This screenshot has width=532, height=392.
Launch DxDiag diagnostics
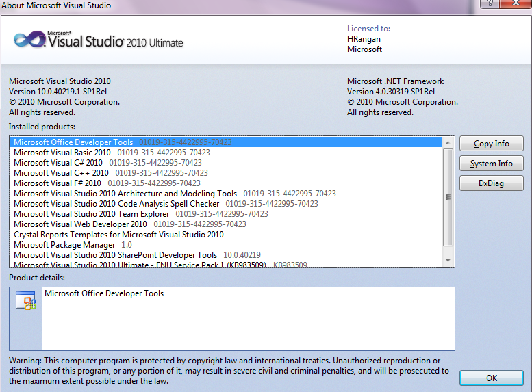point(491,183)
